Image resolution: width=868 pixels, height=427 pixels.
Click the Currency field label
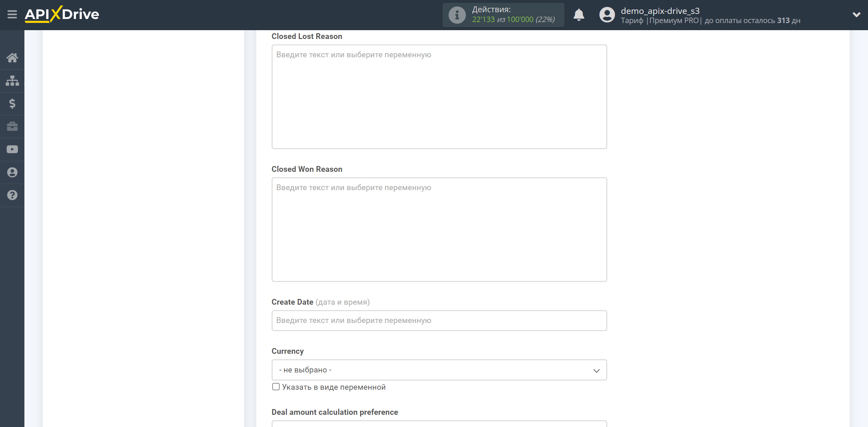[288, 351]
